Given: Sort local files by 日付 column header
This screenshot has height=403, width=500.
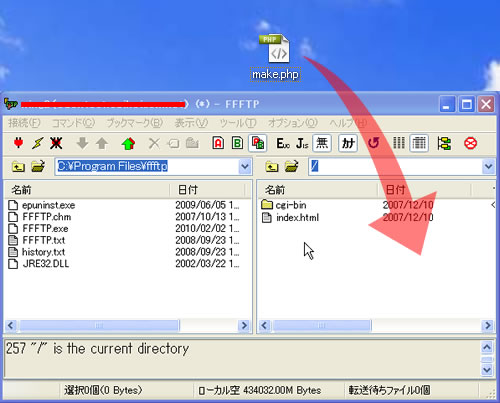Looking at the screenshot, I should (x=207, y=190).
